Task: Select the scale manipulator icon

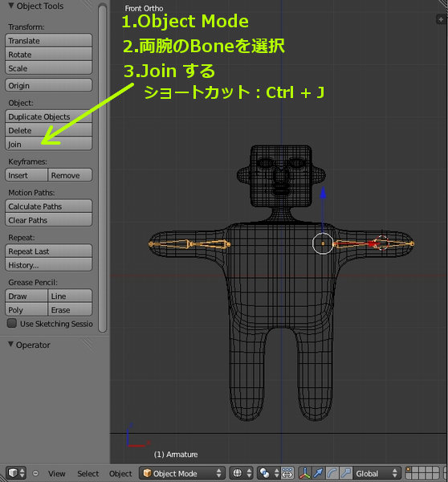Action: pos(346,473)
